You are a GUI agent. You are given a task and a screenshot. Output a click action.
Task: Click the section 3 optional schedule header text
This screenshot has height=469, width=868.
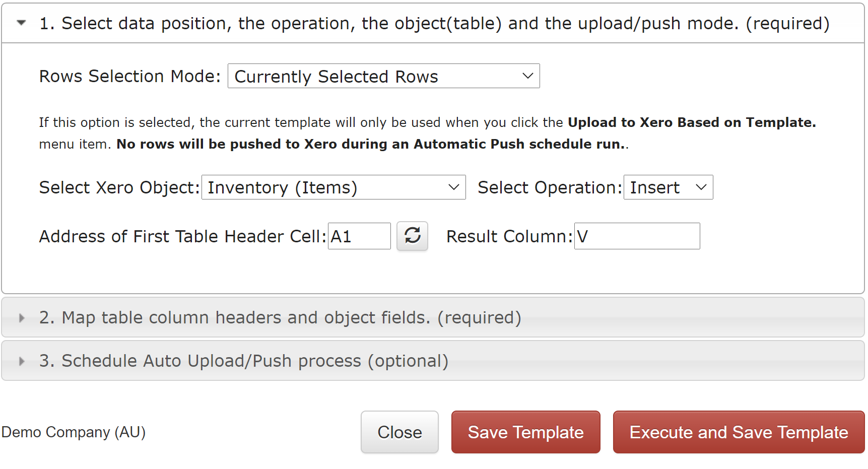244,361
